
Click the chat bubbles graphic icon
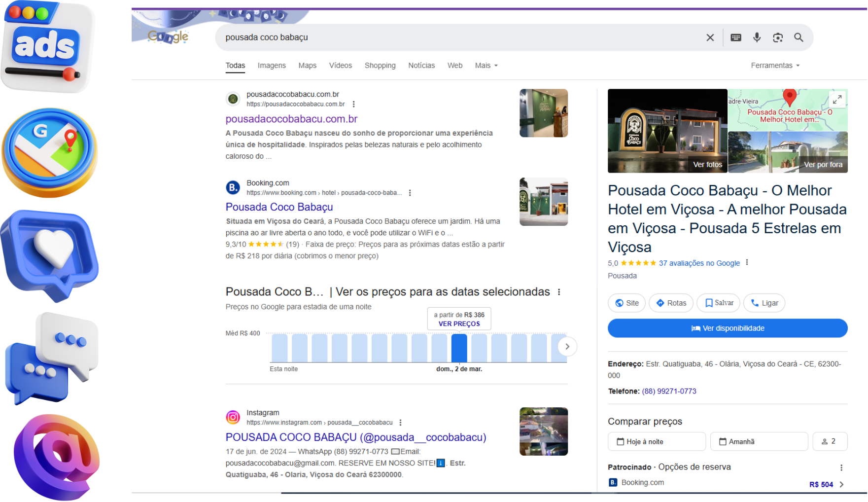point(52,358)
